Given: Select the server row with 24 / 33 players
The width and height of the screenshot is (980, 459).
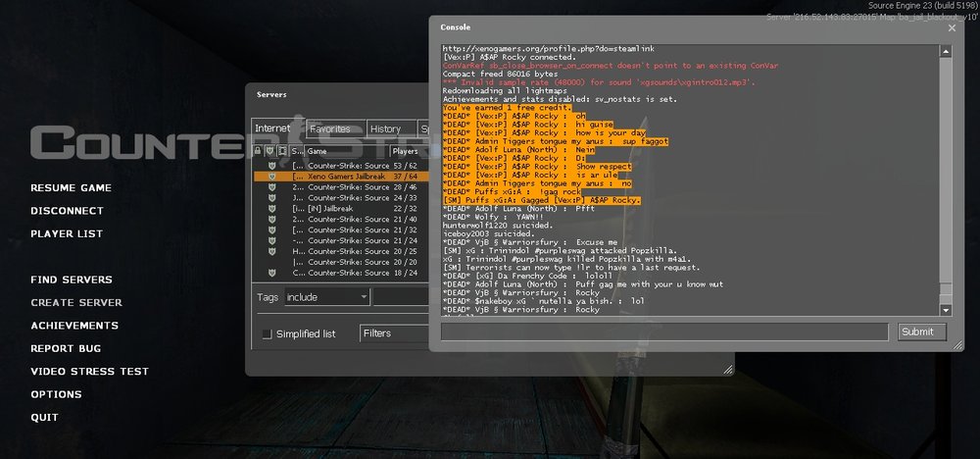Looking at the screenshot, I should [341, 197].
